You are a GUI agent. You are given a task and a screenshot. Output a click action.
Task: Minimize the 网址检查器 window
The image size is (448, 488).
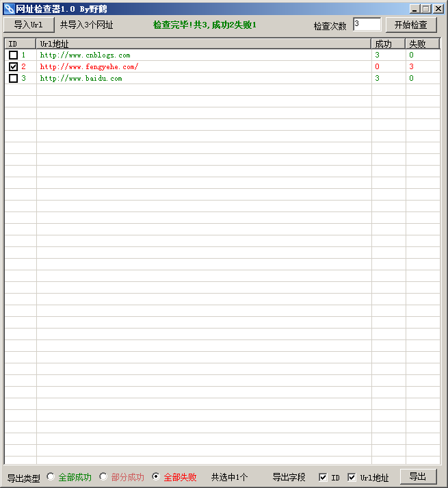pyautogui.click(x=414, y=9)
